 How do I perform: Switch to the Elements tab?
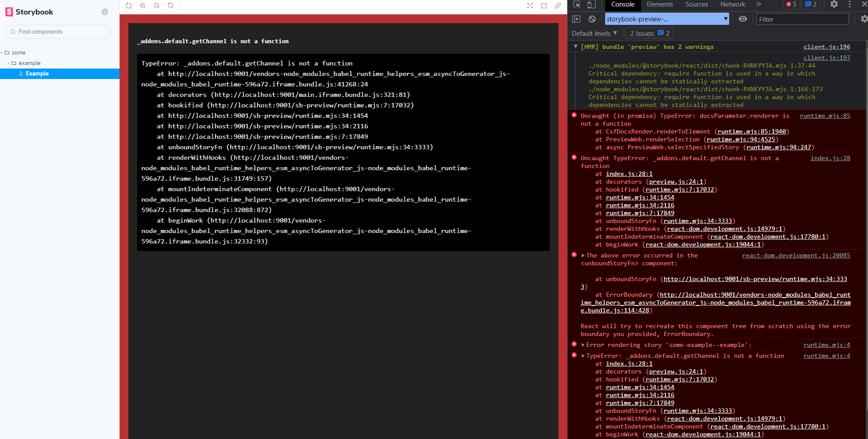(660, 4)
